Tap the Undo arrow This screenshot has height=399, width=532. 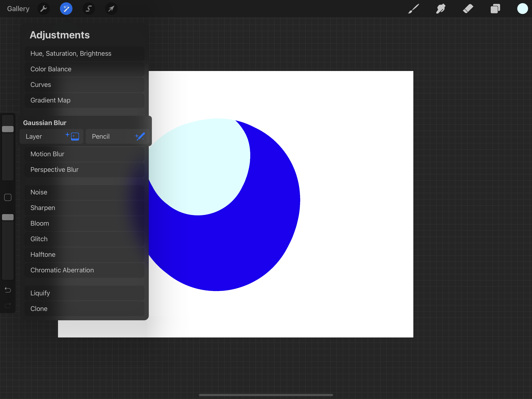(8, 290)
